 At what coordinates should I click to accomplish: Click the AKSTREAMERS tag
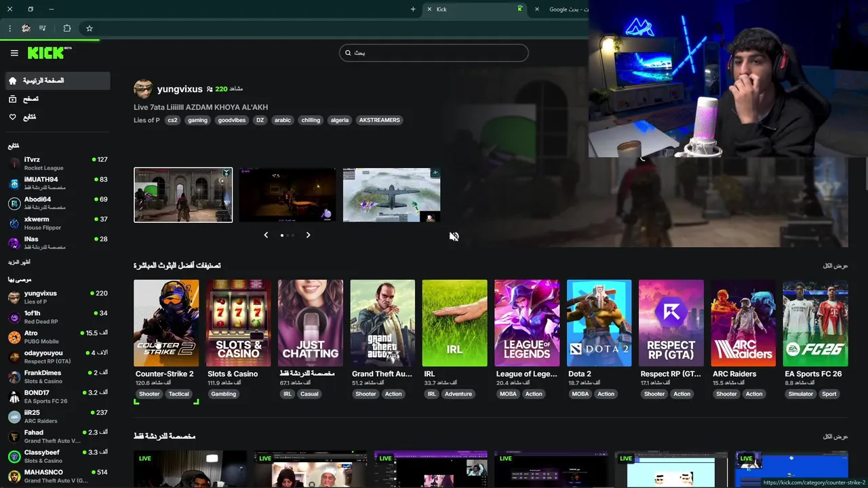point(380,120)
